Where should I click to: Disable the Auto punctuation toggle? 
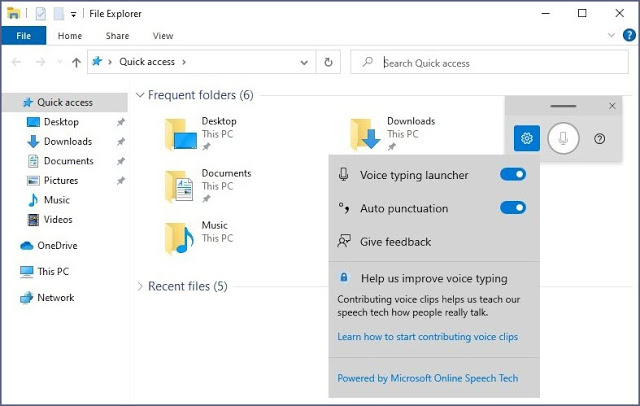point(512,208)
